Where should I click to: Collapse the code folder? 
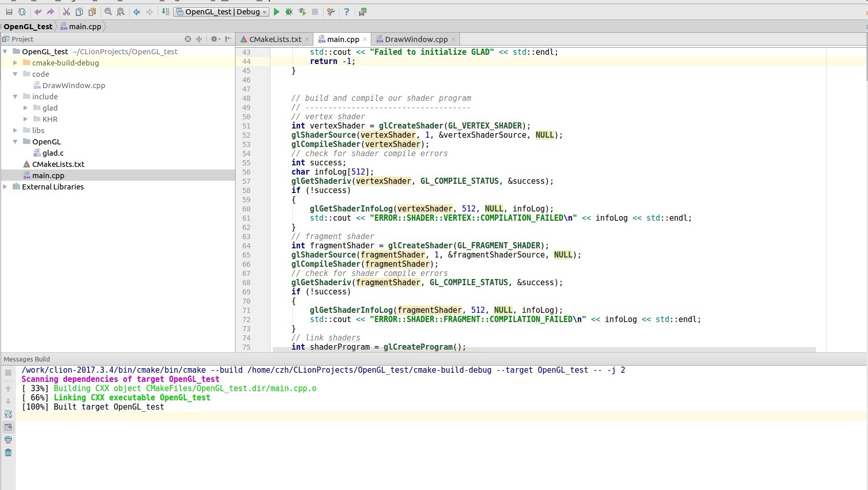point(15,74)
